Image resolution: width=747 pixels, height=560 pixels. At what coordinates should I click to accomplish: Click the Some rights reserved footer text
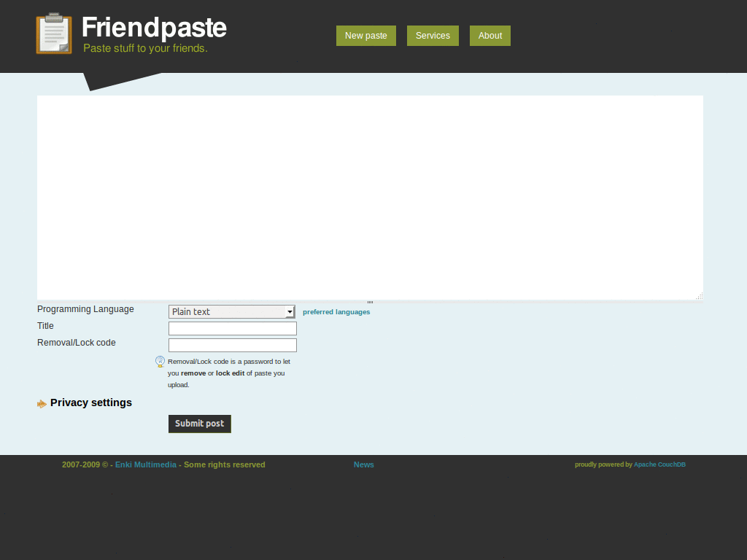pos(224,464)
